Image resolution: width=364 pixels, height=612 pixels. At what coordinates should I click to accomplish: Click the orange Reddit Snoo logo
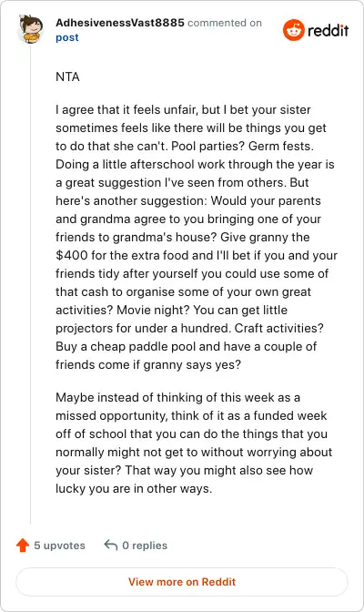pos(293,30)
